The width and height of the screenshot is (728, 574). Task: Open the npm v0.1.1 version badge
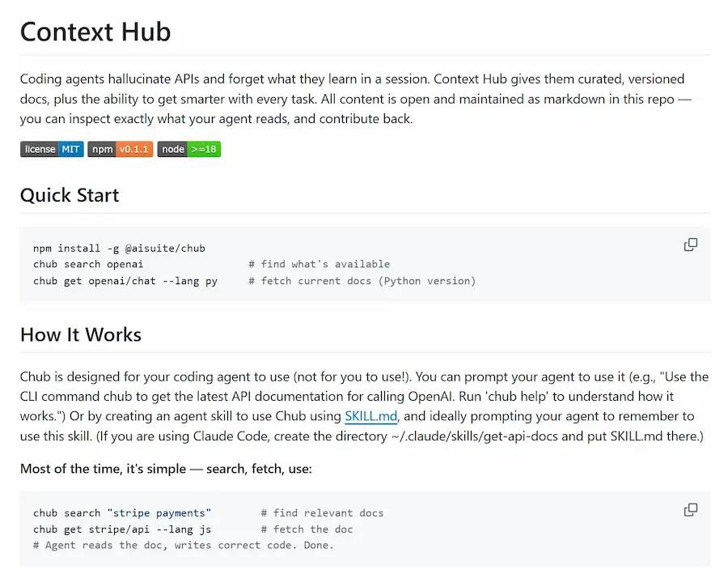tap(120, 149)
